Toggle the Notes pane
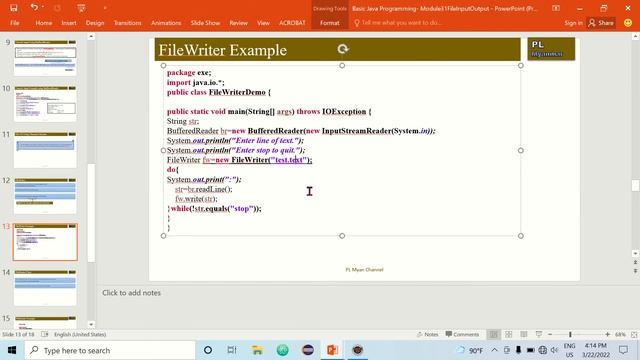Image resolution: width=640 pixels, height=360 pixels. 427,334
